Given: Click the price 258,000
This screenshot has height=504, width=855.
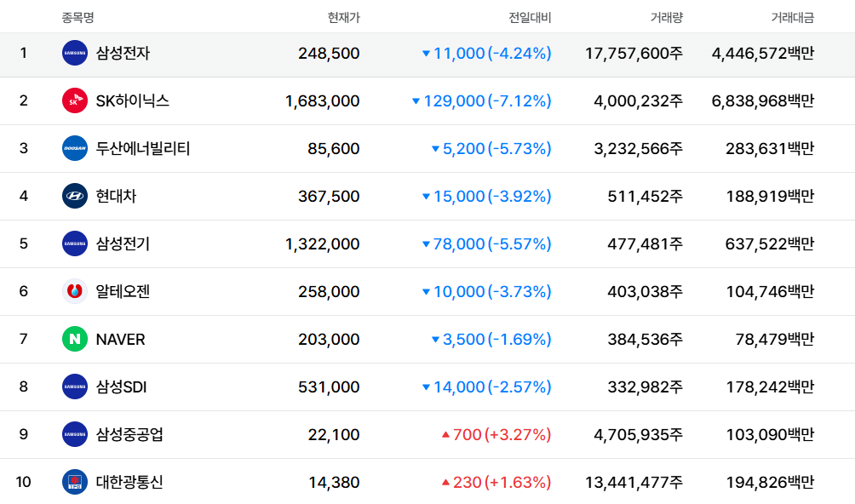Looking at the screenshot, I should (x=329, y=292).
